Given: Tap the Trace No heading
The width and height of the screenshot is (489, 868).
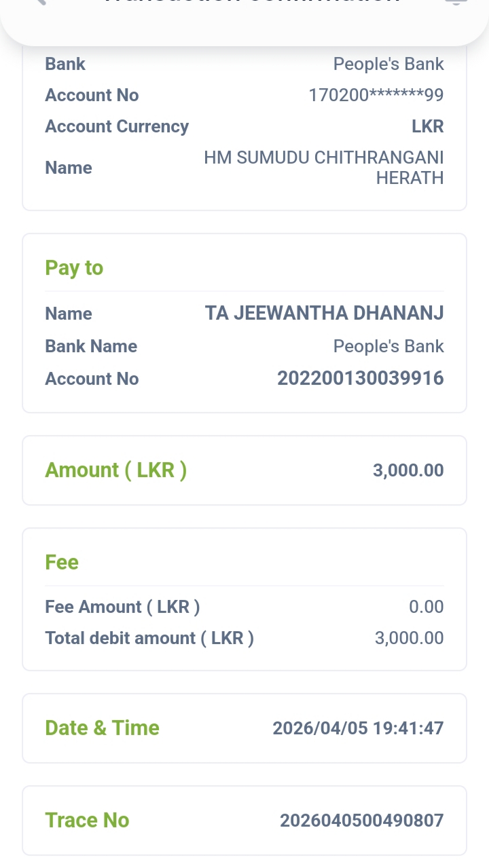Looking at the screenshot, I should point(87,820).
